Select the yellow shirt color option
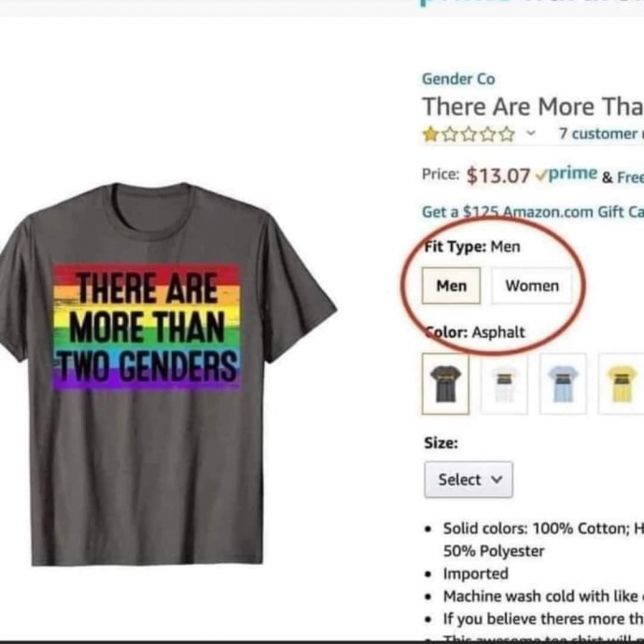Viewport: 644px width, 644px height. tap(621, 383)
